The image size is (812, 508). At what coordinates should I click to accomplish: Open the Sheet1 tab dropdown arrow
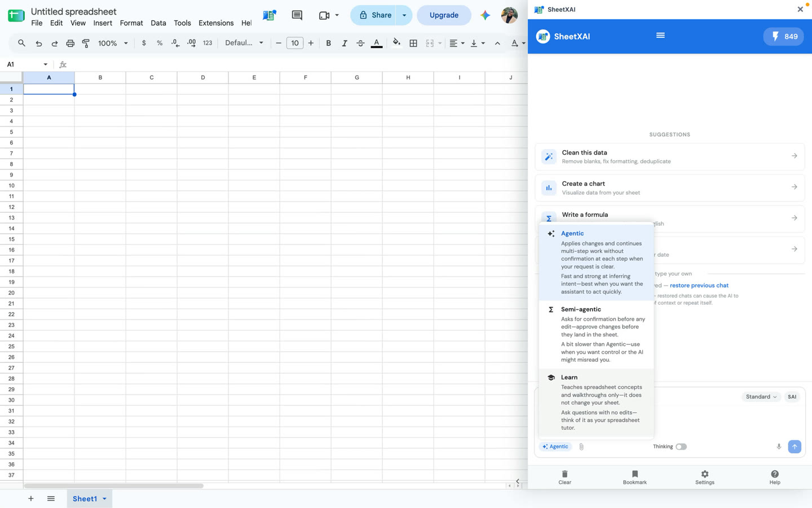pyautogui.click(x=104, y=499)
